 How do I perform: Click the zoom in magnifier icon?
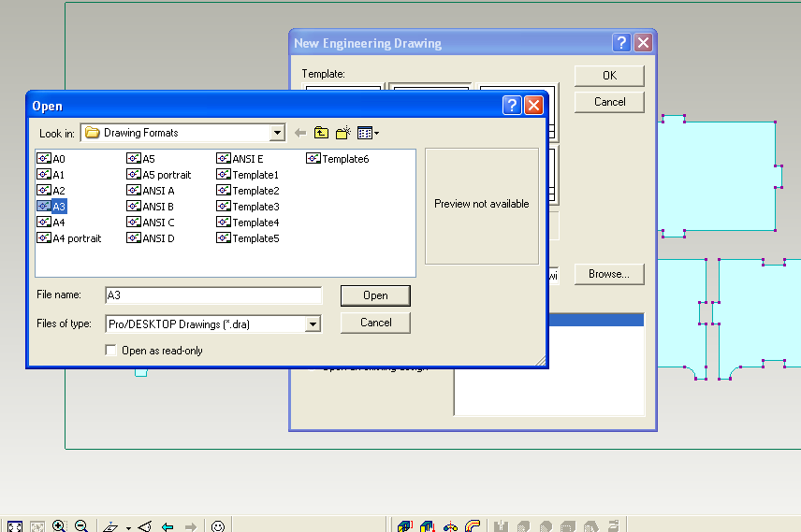point(59,525)
